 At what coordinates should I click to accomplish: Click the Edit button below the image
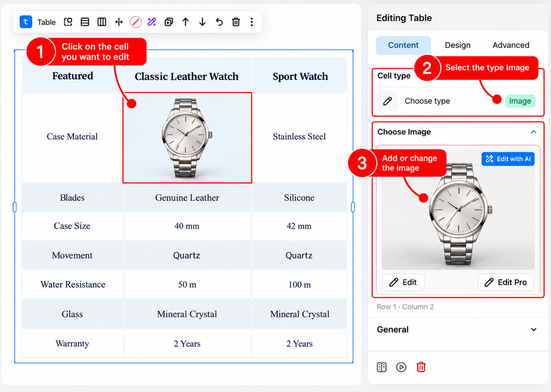tap(404, 282)
